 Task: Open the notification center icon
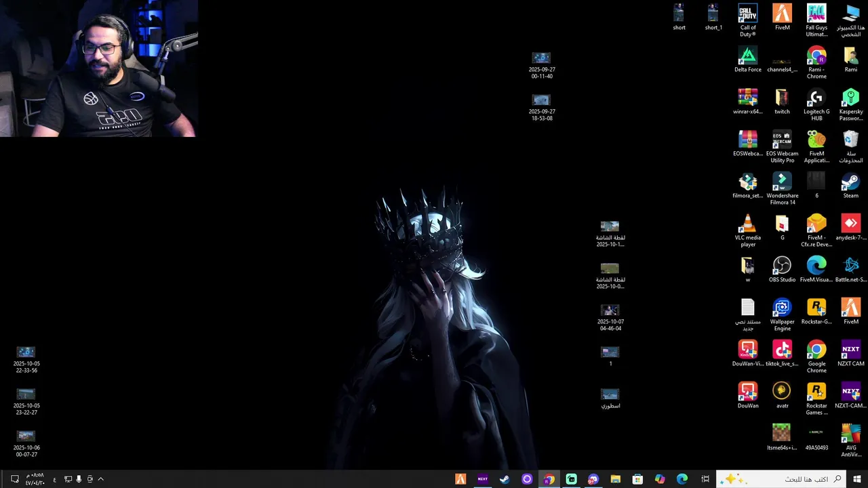coord(15,479)
